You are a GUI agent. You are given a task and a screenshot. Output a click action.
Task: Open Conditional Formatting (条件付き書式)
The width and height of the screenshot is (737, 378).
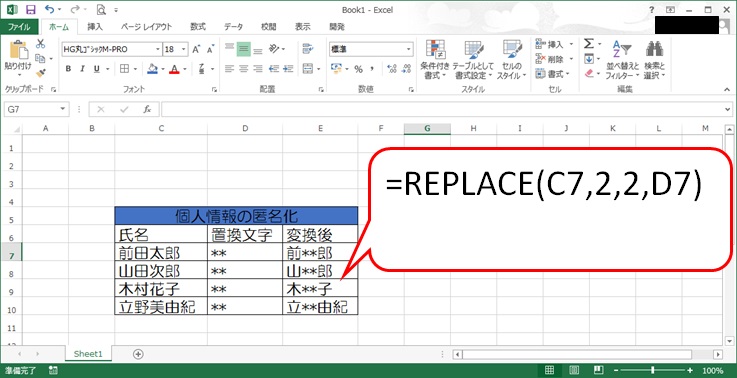(x=435, y=59)
